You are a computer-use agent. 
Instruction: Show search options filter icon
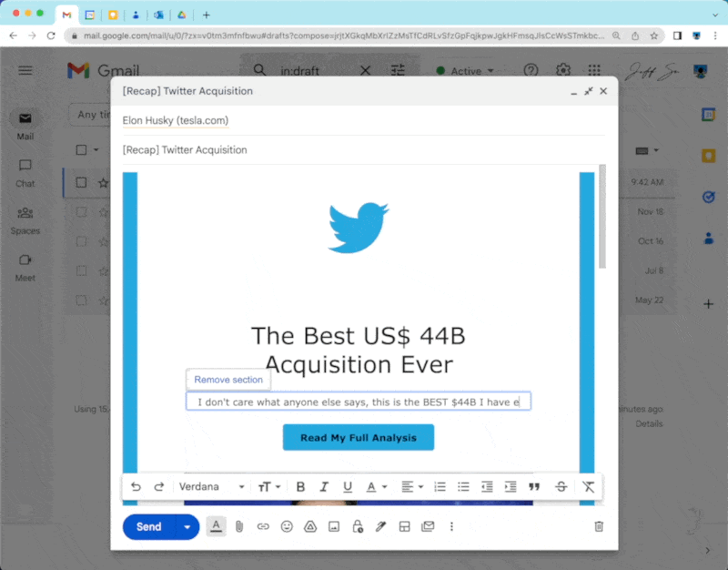click(x=398, y=70)
